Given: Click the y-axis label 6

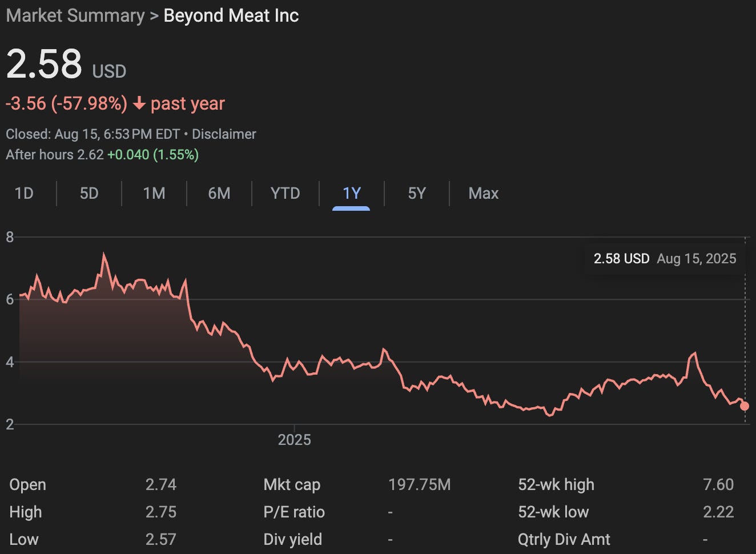Looking at the screenshot, I should click(x=10, y=299).
